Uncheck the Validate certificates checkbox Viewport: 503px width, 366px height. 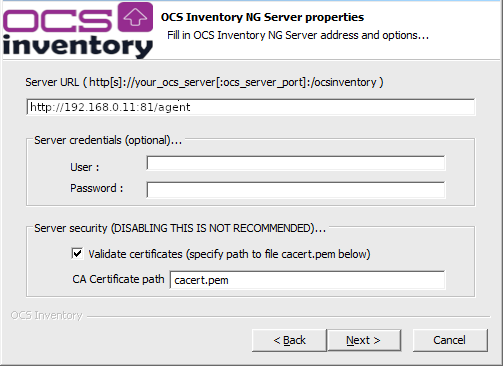click(77, 254)
